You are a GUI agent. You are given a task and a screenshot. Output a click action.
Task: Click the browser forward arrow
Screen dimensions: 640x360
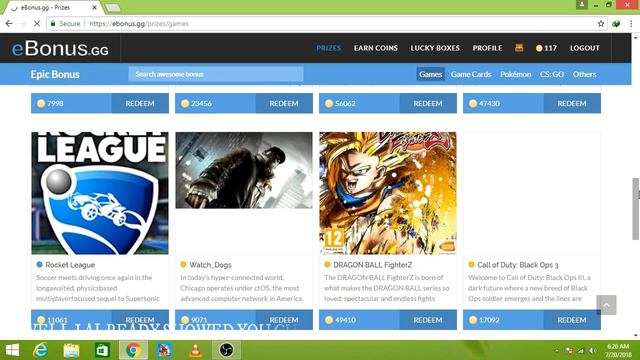(23, 24)
